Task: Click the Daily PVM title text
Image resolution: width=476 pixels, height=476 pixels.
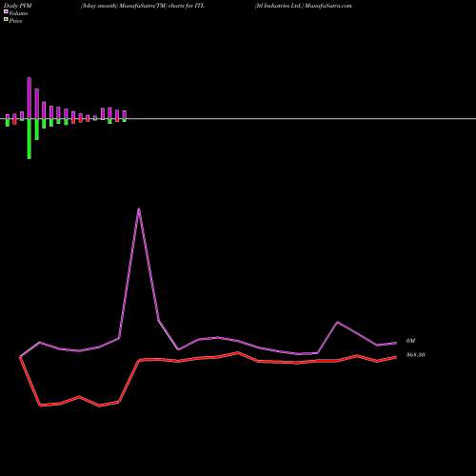Action: pyautogui.click(x=18, y=6)
